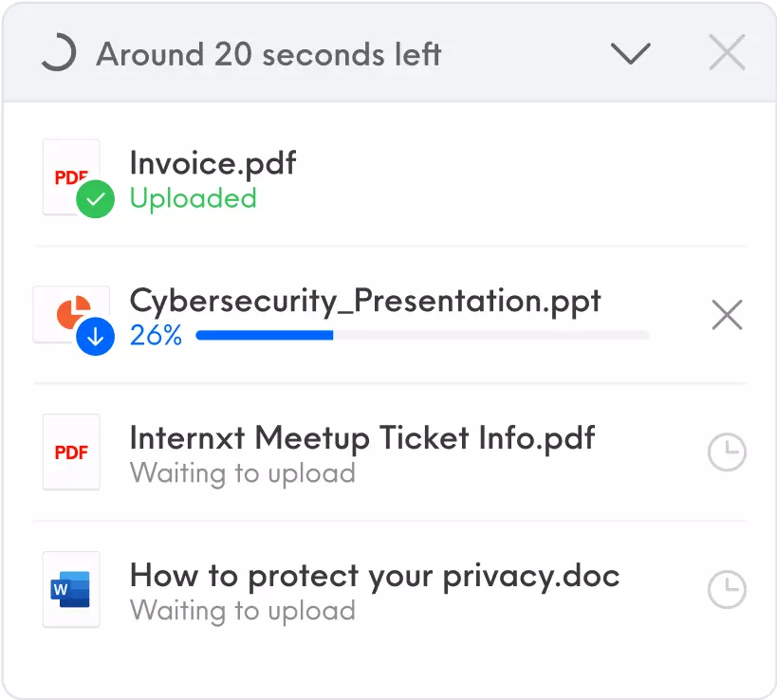Select the Cybersecurity_Presentation.ppt filename
The image size is (777, 700).
pyautogui.click(x=365, y=301)
